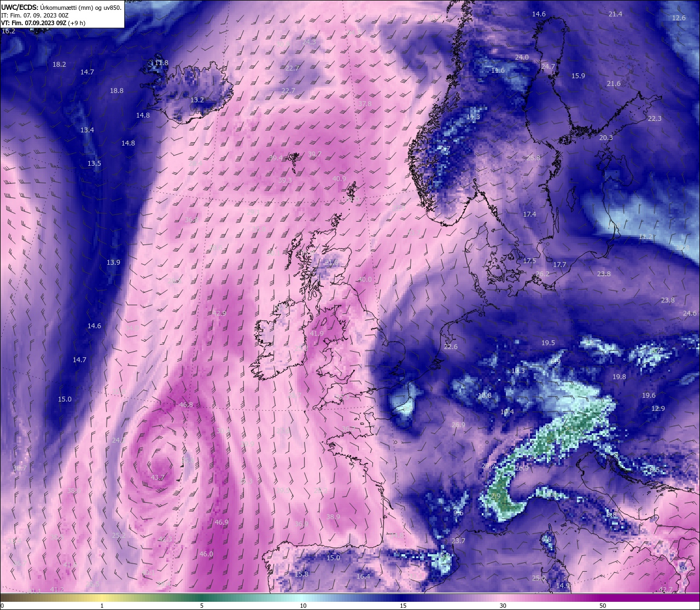
Task: Click the map value '21.4'
Action: (615, 14)
